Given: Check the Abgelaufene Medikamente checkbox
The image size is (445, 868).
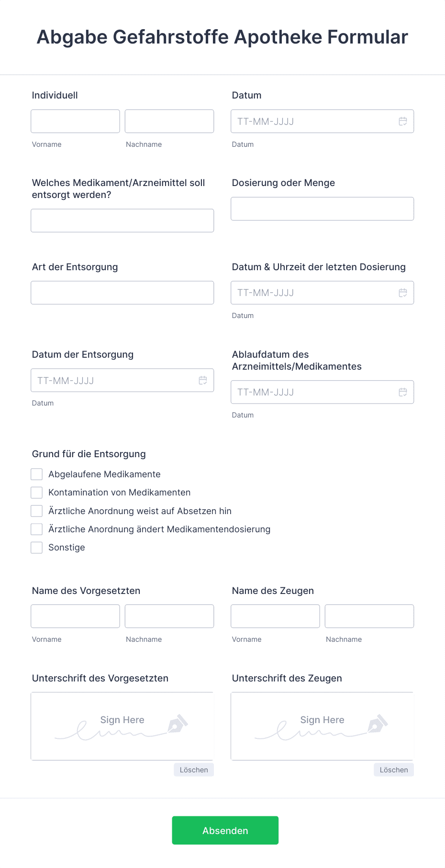Looking at the screenshot, I should pos(36,474).
